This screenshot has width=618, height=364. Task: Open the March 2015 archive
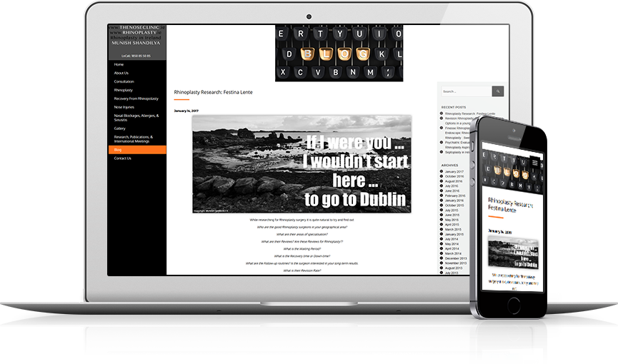pos(453,229)
